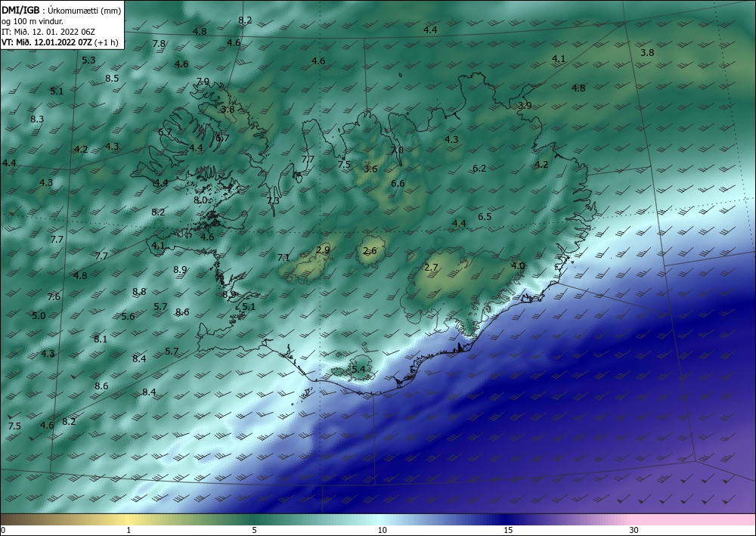The image size is (756, 536).
Task: Click the 8.5 value on the map
Action: click(x=112, y=78)
